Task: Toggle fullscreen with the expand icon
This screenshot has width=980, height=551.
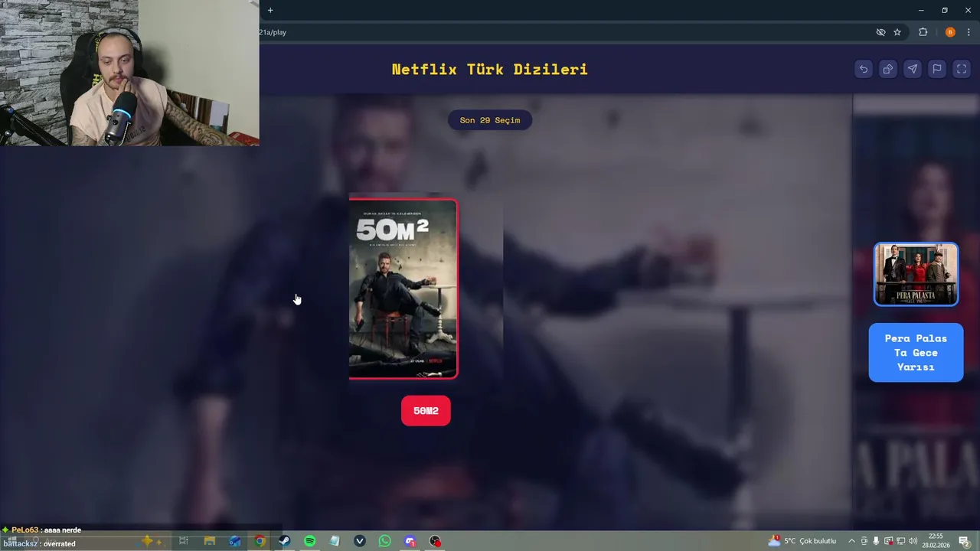Action: tap(962, 69)
